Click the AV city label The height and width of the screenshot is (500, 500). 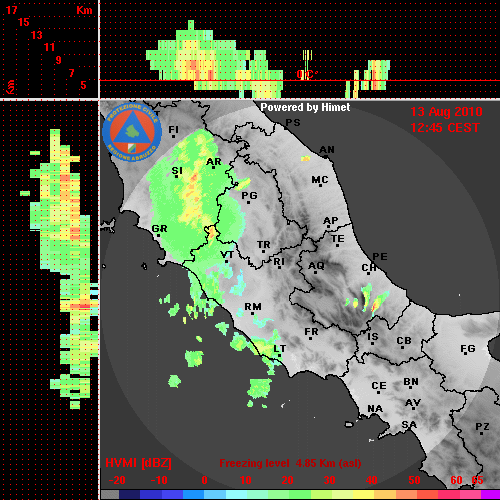pos(413,403)
